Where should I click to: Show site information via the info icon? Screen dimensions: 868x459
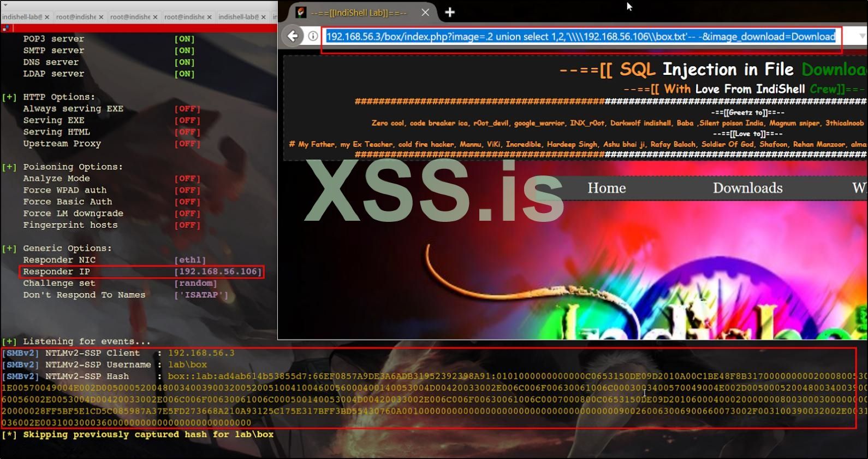313,36
